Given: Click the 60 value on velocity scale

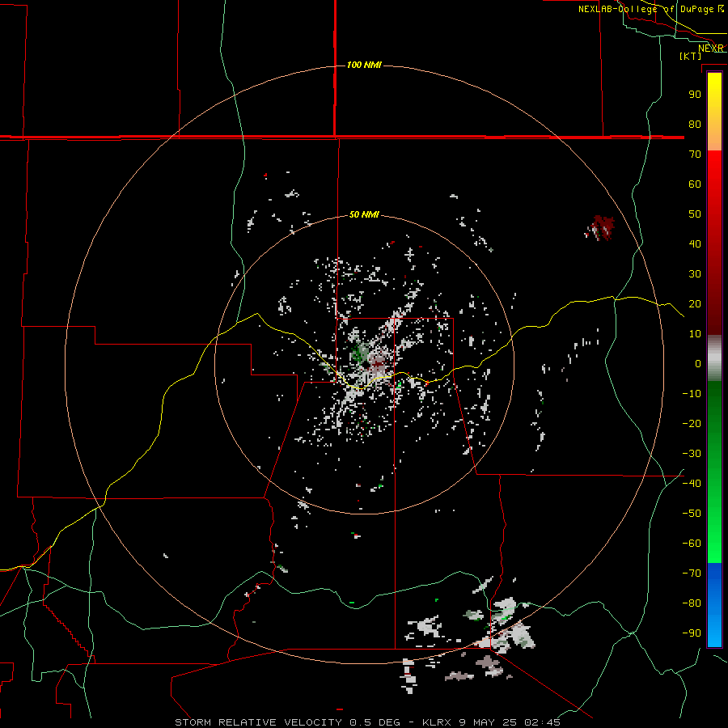Looking at the screenshot, I should pos(695,184).
